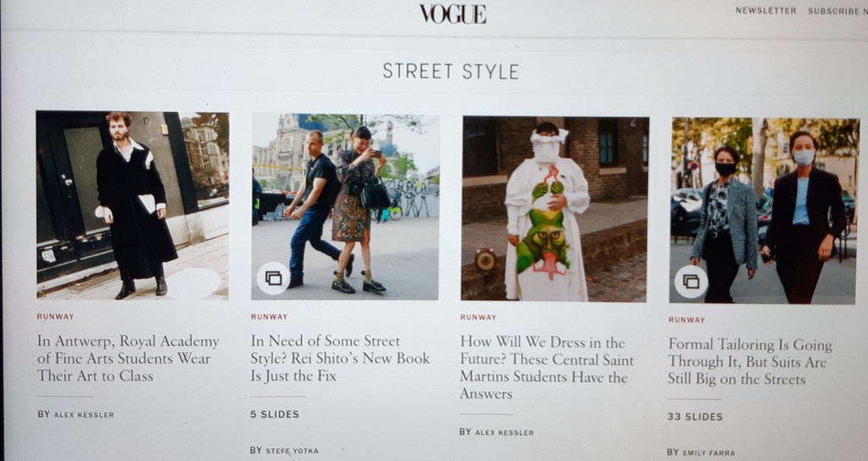Open gallery icon on Rei Shito photo

click(x=274, y=278)
